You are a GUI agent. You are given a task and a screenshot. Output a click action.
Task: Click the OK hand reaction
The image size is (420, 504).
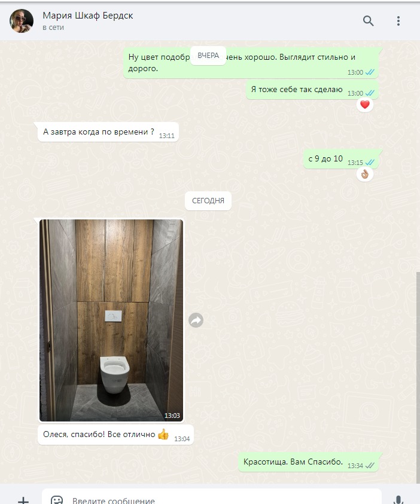click(x=365, y=174)
